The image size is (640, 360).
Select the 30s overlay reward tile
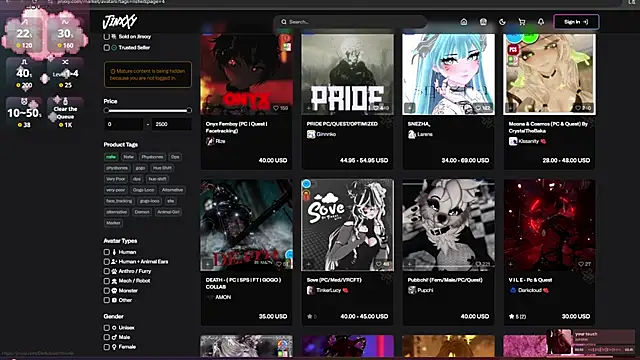(65, 35)
